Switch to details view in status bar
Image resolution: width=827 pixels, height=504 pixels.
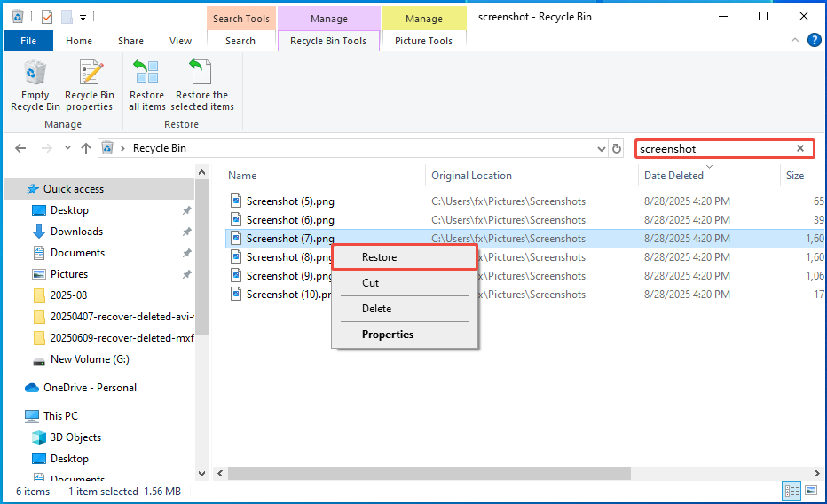[792, 491]
